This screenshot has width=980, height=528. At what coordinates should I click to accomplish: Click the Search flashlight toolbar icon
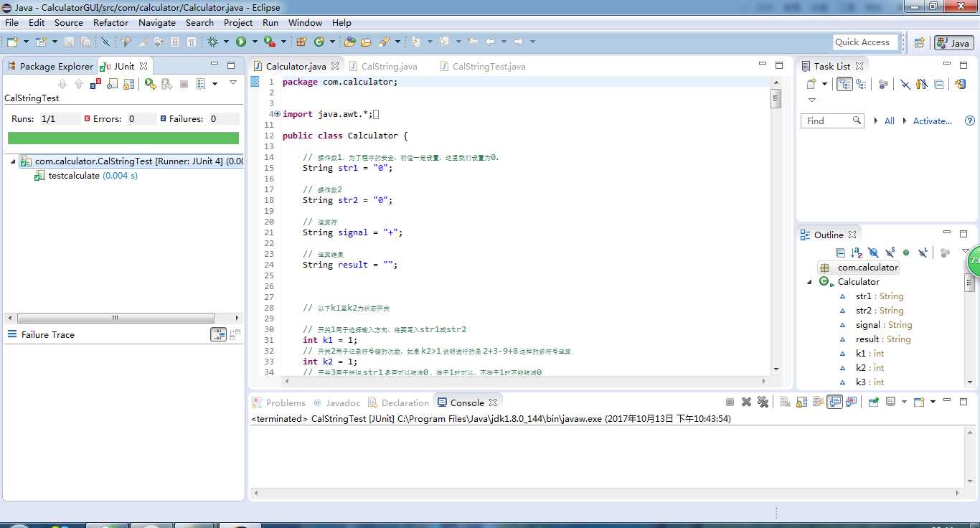(x=384, y=42)
